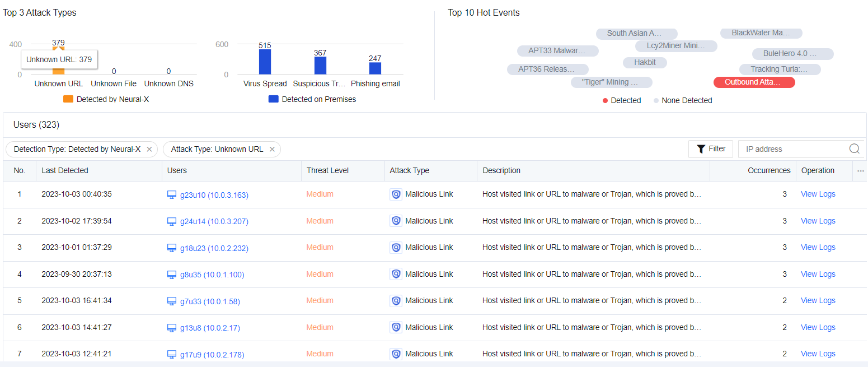868x367 pixels.
Task: Select the Hakbit hot event tag
Action: [645, 62]
